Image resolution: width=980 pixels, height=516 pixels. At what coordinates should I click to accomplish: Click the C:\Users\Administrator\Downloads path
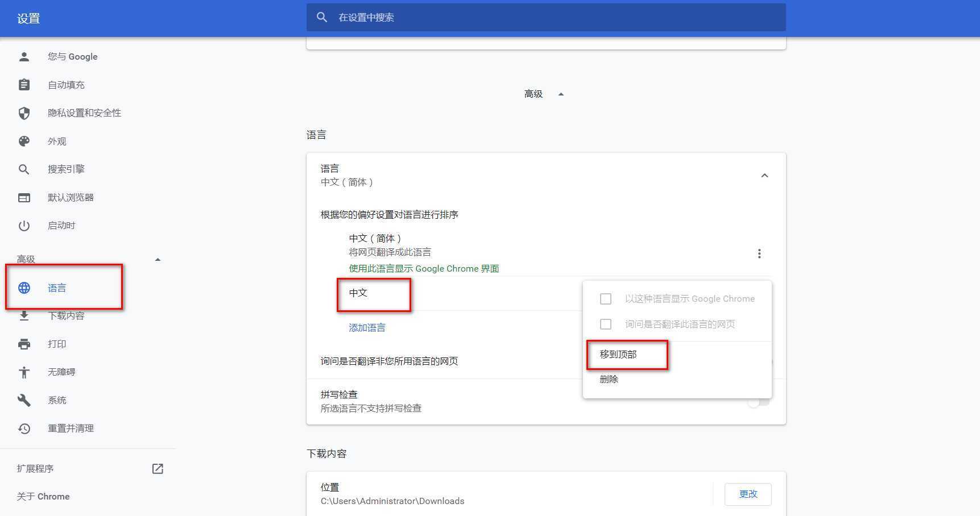click(392, 501)
